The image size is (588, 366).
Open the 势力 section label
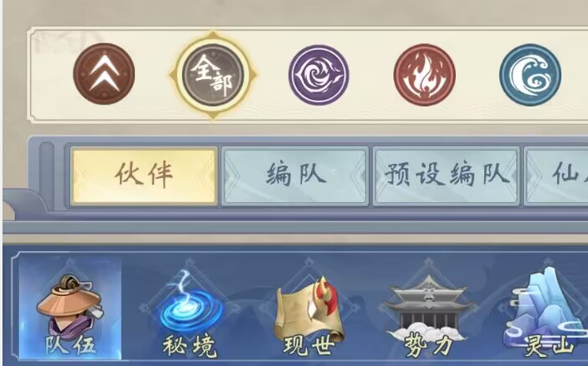pos(428,346)
